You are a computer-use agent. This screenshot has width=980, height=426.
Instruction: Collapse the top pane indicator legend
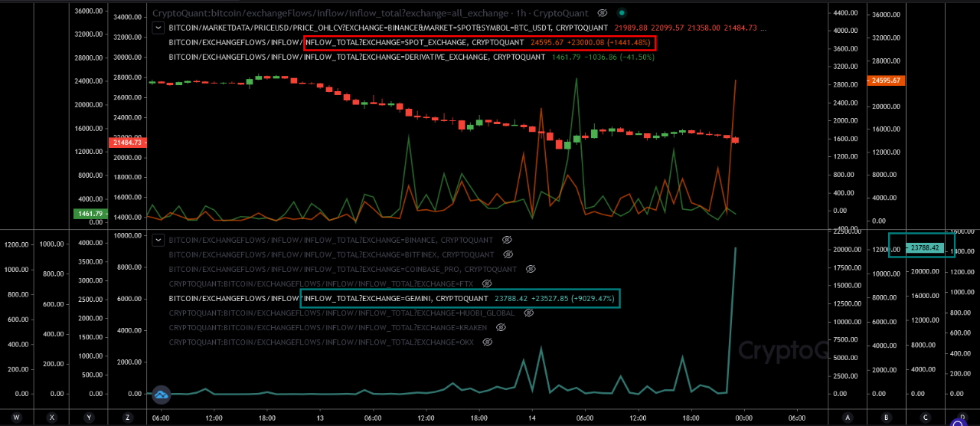pos(158,28)
